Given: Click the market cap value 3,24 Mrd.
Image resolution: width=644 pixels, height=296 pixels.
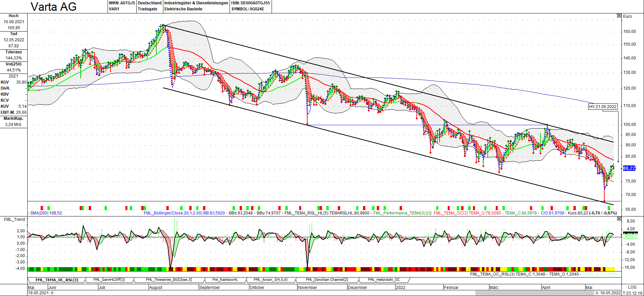Looking at the screenshot, I should (13, 125).
